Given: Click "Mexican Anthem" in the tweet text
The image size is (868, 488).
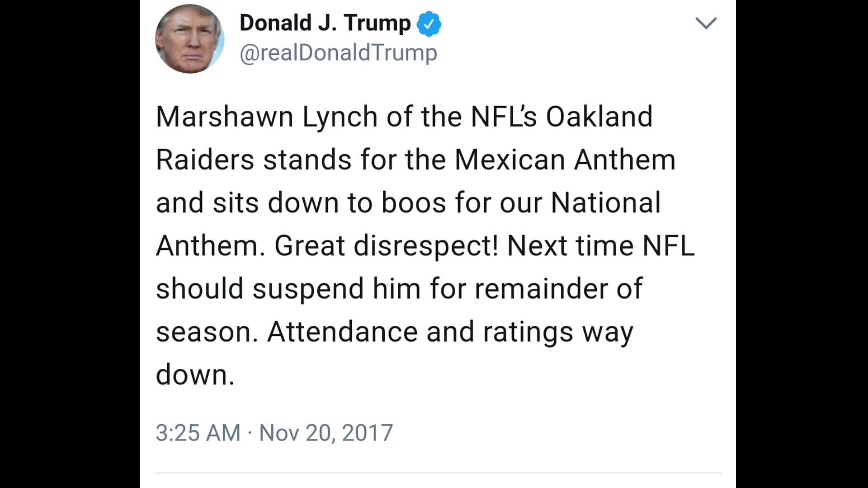Looking at the screenshot, I should 565,160.
